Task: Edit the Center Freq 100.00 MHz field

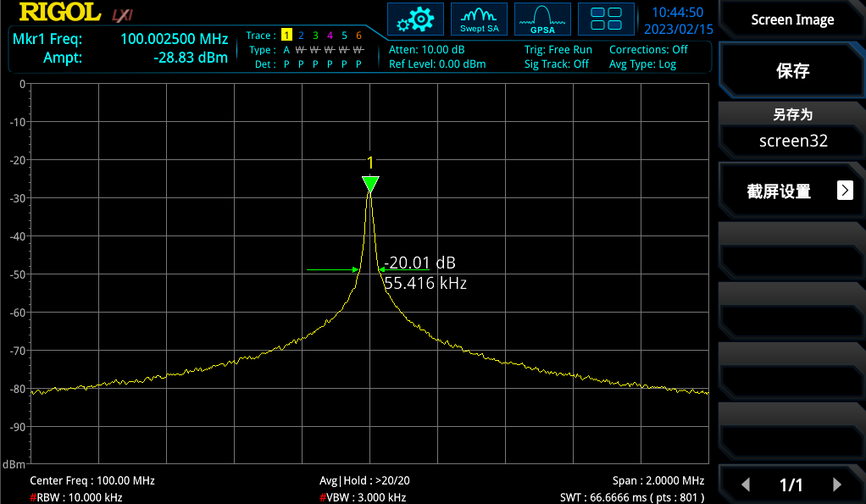Action: (92, 480)
